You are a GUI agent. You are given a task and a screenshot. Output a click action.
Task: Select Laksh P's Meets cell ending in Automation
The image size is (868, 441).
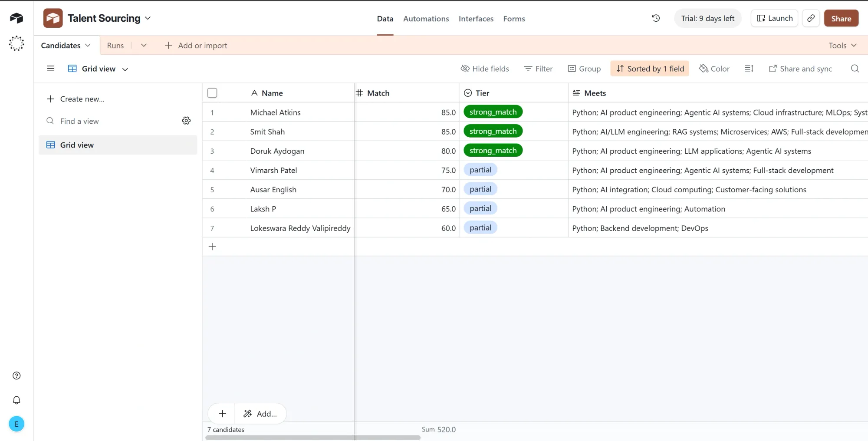click(718, 209)
